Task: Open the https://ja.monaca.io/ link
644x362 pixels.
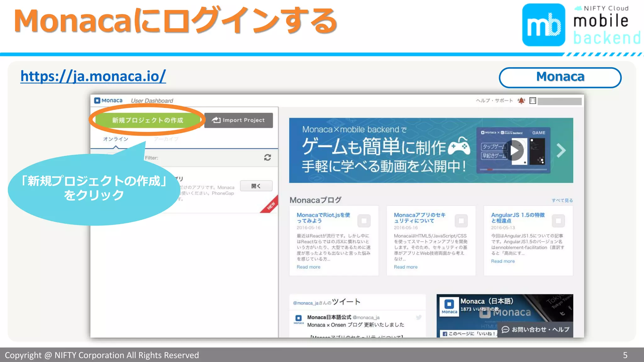Action: (x=93, y=76)
